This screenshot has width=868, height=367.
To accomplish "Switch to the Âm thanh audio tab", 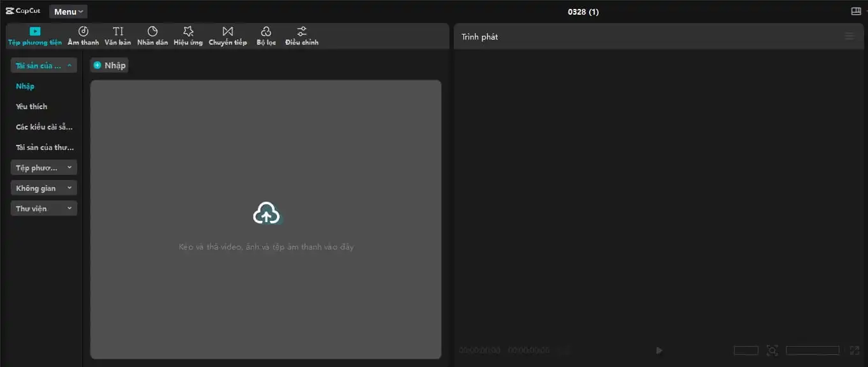I will coord(84,36).
